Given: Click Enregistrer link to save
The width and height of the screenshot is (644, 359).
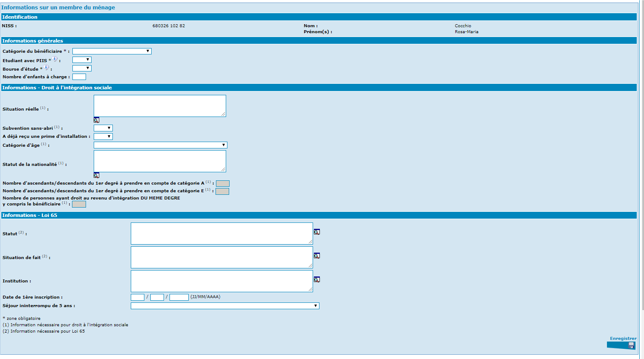Looking at the screenshot, I should click(x=623, y=339).
